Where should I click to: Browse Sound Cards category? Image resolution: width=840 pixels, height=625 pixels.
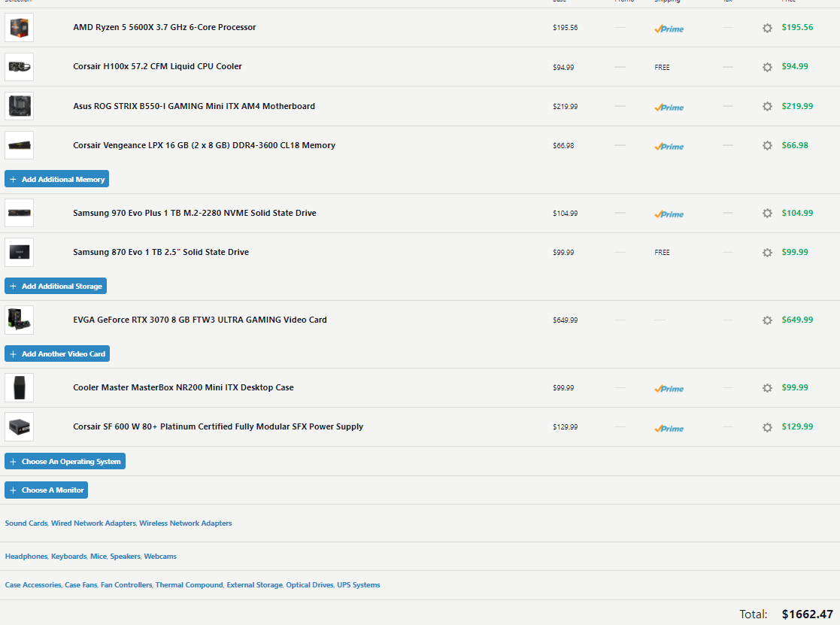tap(26, 523)
